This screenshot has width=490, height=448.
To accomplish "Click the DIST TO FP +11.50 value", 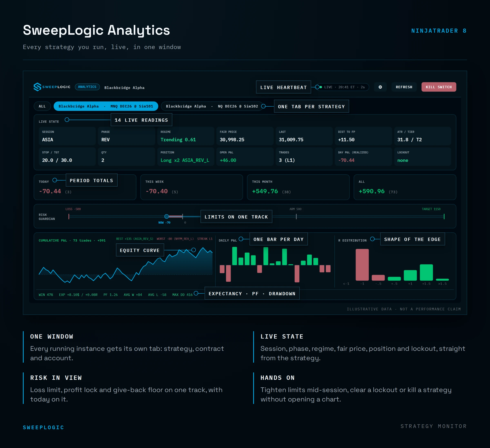I will (x=346, y=139).
